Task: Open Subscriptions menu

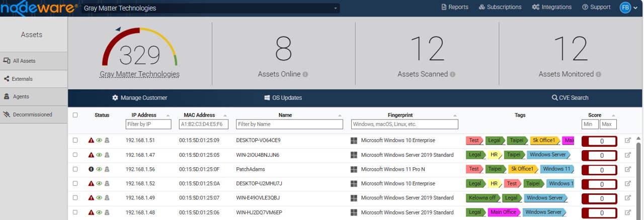Action: click(500, 7)
